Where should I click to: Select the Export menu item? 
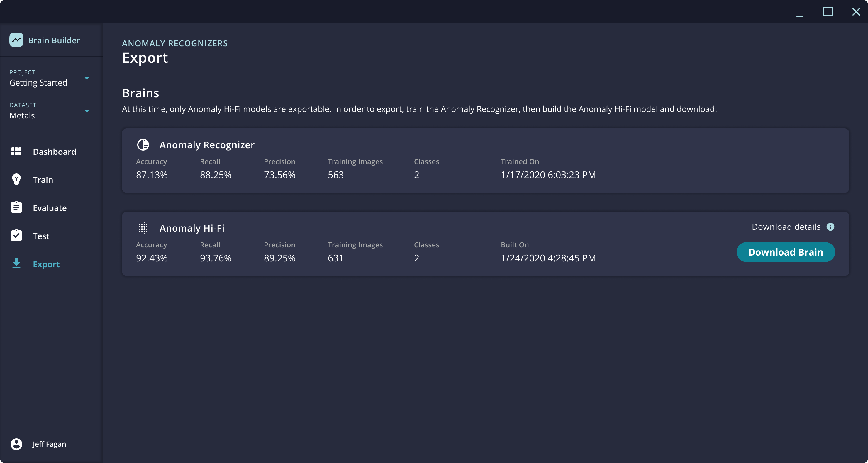(x=46, y=263)
